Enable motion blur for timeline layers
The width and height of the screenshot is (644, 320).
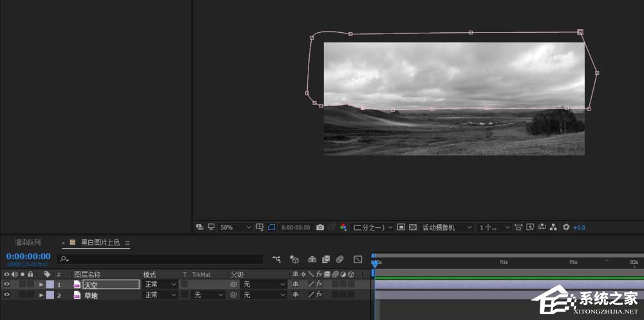click(339, 259)
